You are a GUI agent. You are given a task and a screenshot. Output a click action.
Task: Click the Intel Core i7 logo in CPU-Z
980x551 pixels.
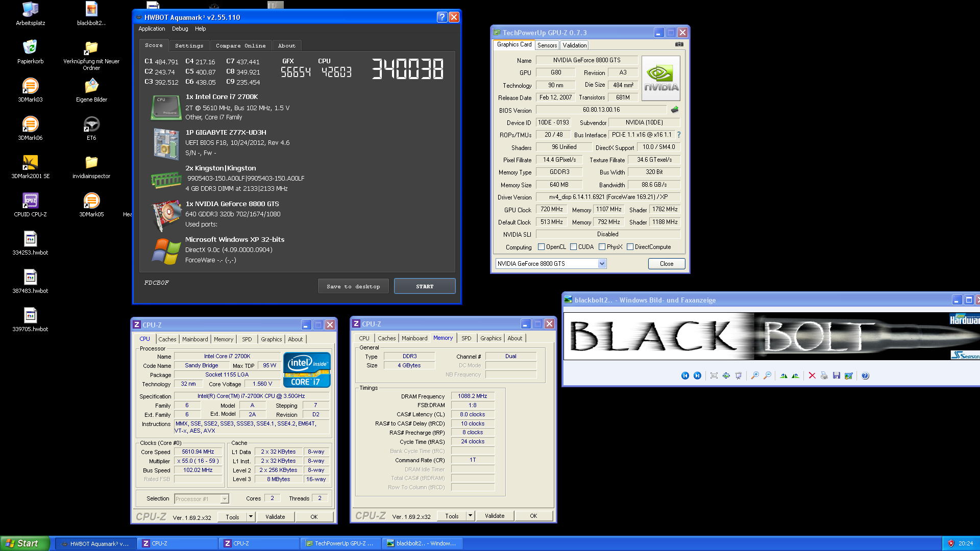pos(307,369)
